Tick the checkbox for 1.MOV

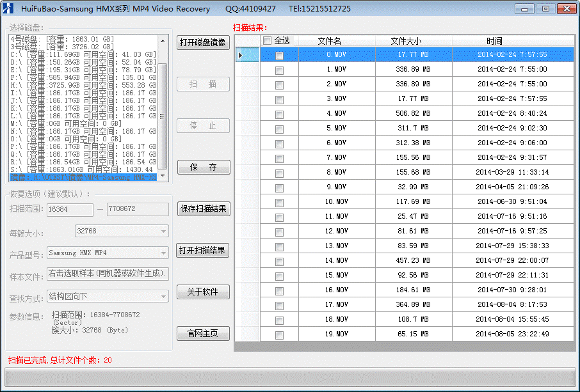coord(279,70)
